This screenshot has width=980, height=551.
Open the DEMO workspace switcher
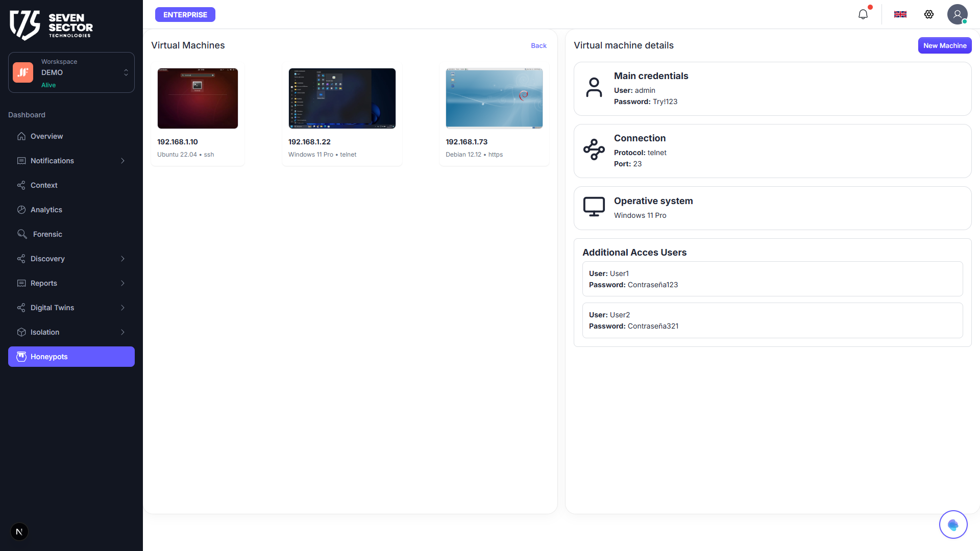coord(71,72)
